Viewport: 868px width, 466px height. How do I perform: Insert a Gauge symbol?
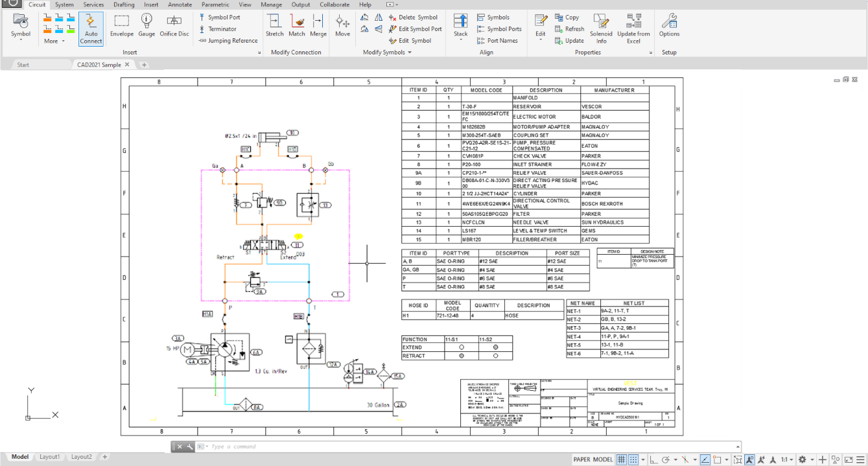pos(147,26)
